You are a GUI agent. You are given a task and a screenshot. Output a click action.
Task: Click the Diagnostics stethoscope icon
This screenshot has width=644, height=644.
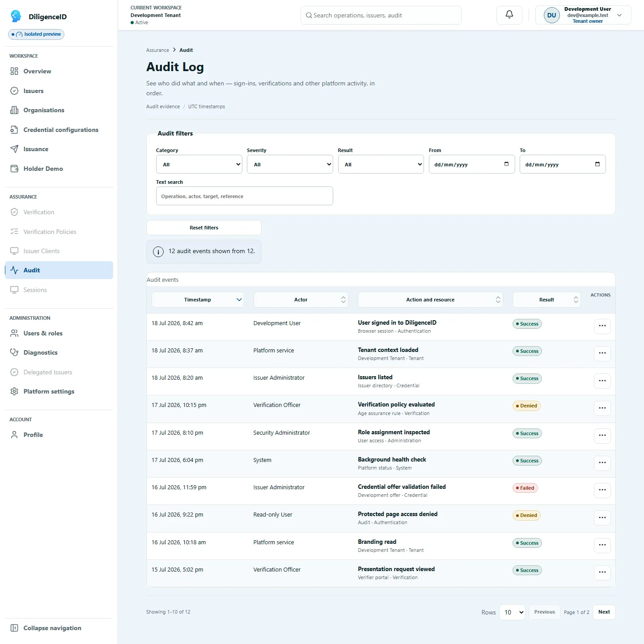coord(14,352)
